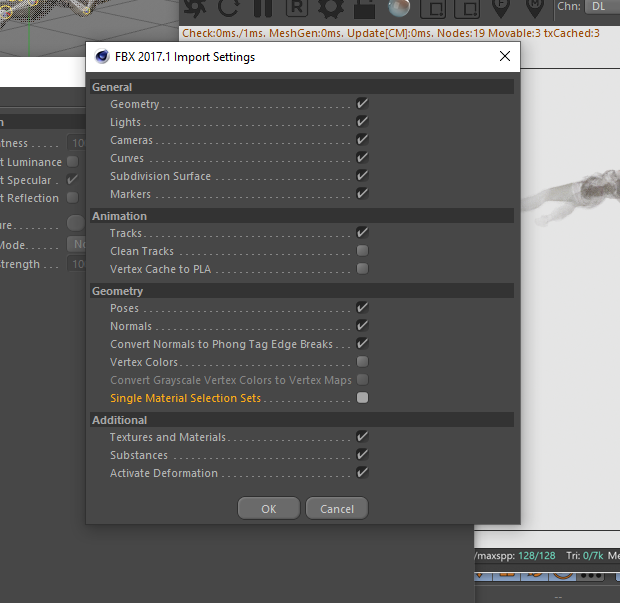
Task: Toggle the Tracks animation checkbox
Action: tap(362, 233)
